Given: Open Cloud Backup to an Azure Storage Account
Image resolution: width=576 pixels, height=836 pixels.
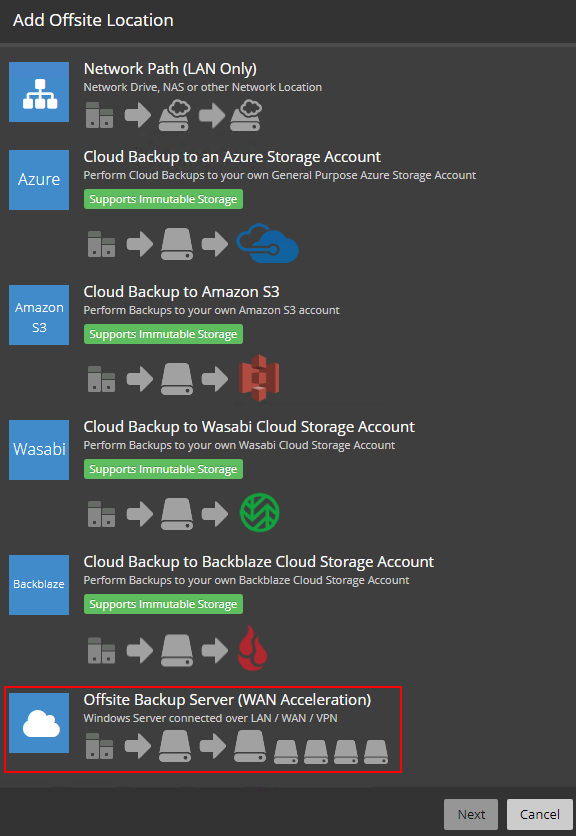Looking at the screenshot, I should coord(232,157).
